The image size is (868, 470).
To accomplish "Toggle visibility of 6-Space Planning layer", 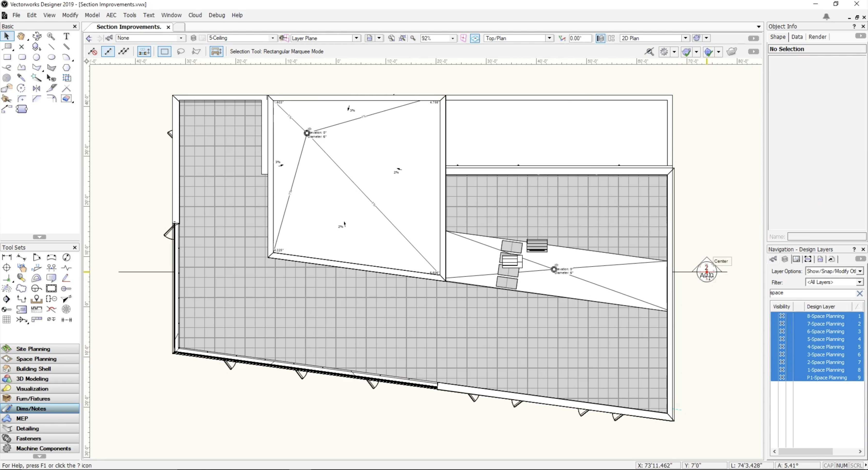I will 782,331.
